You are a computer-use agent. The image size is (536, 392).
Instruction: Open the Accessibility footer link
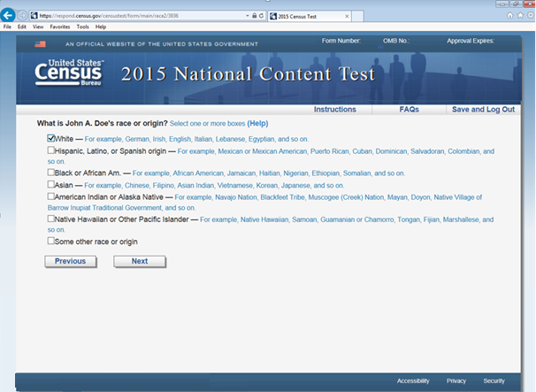413,381
